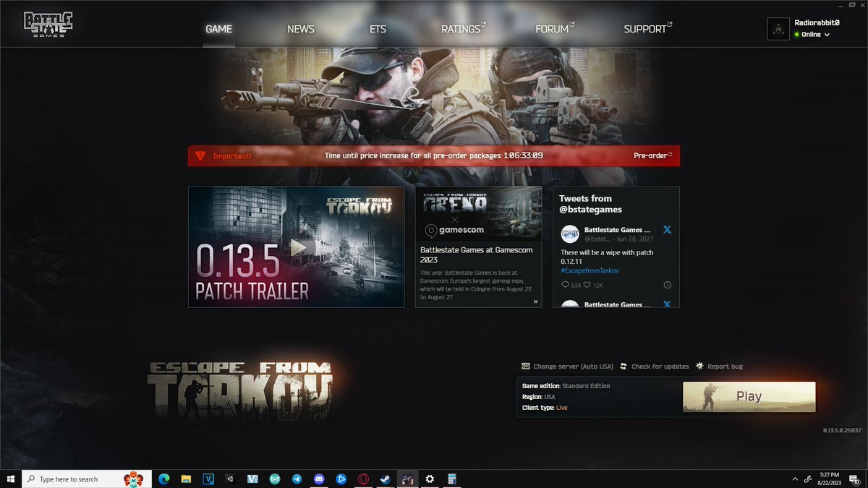Open the tweet info icon
Viewport: 868px width, 488px height.
(x=667, y=285)
